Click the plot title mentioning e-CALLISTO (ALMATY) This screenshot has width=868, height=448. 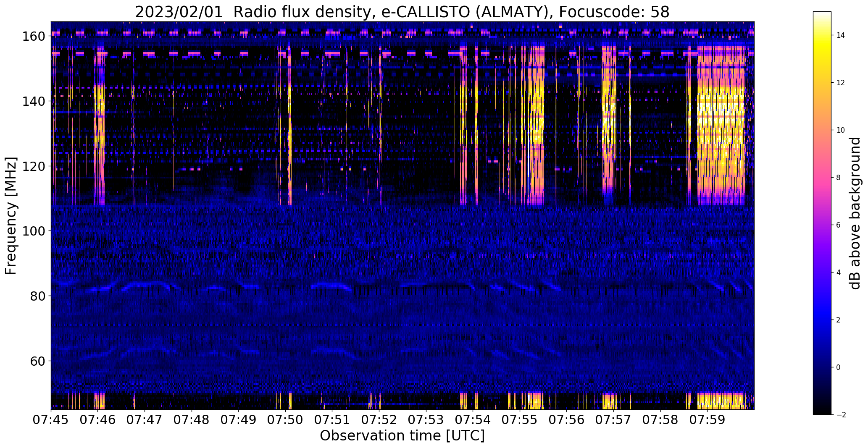coord(402,12)
